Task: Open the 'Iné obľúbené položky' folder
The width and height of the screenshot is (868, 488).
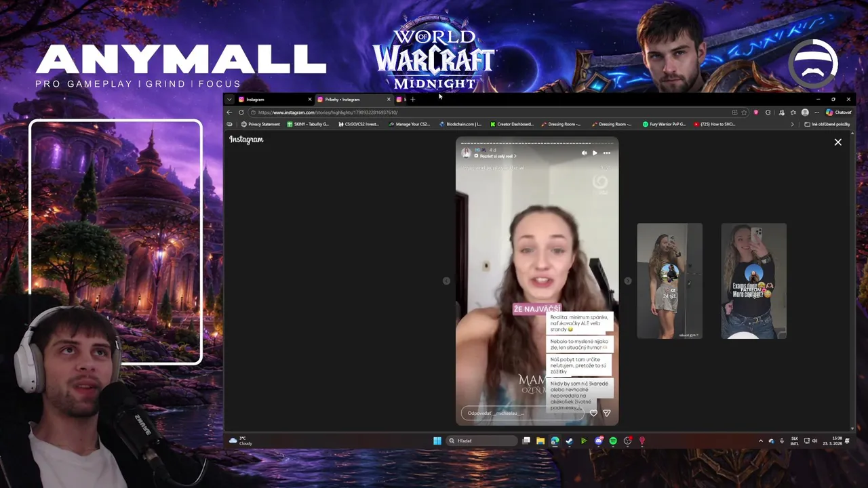Action: (x=827, y=125)
